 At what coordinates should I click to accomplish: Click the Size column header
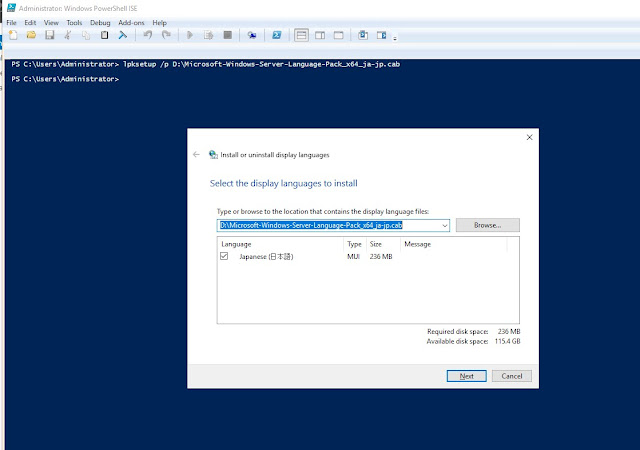pos(383,244)
